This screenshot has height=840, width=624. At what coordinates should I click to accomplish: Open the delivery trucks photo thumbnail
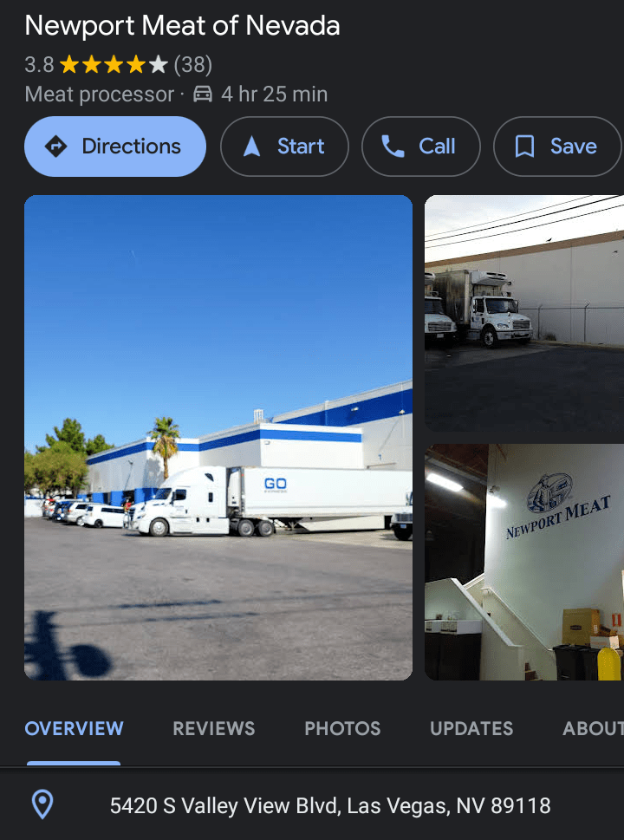click(524, 314)
